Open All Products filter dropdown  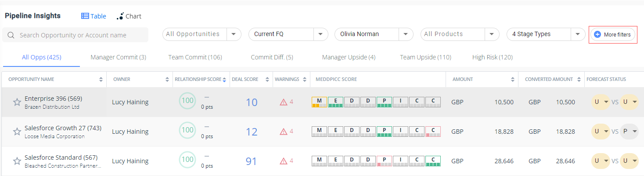pos(492,34)
